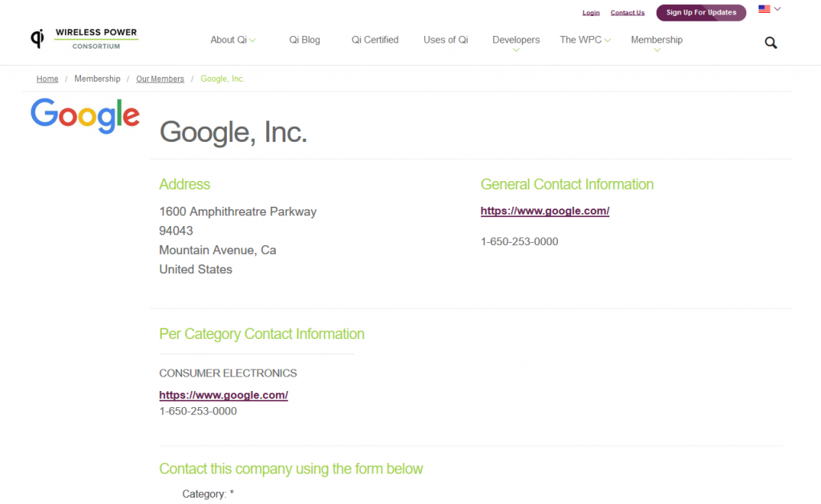Click the Membership breadcrumb text
This screenshot has height=504, width=821.
pyautogui.click(x=97, y=79)
